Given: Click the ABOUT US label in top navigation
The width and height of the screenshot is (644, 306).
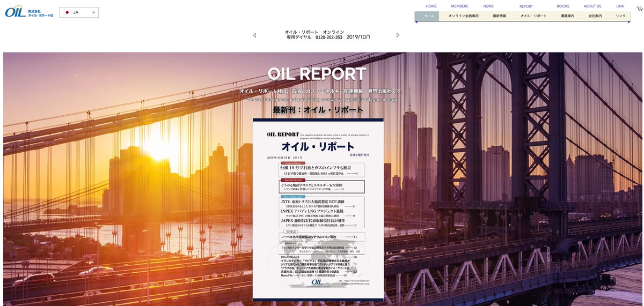Looking at the screenshot, I should click(x=592, y=6).
